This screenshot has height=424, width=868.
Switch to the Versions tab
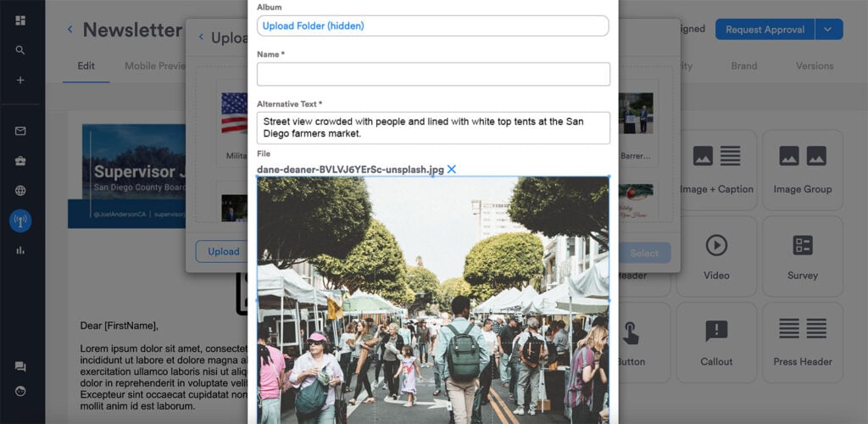[x=815, y=66]
